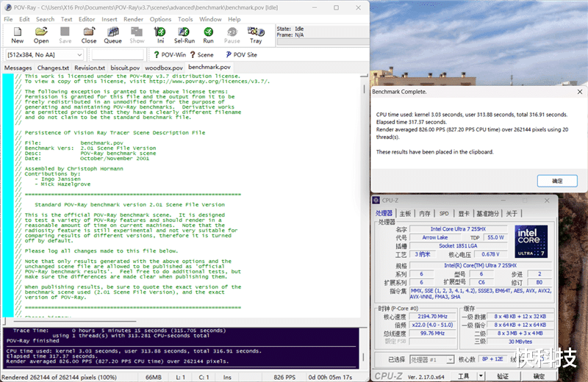Open the Render menu
Viewport: 588px width, 382px height.
133,19
